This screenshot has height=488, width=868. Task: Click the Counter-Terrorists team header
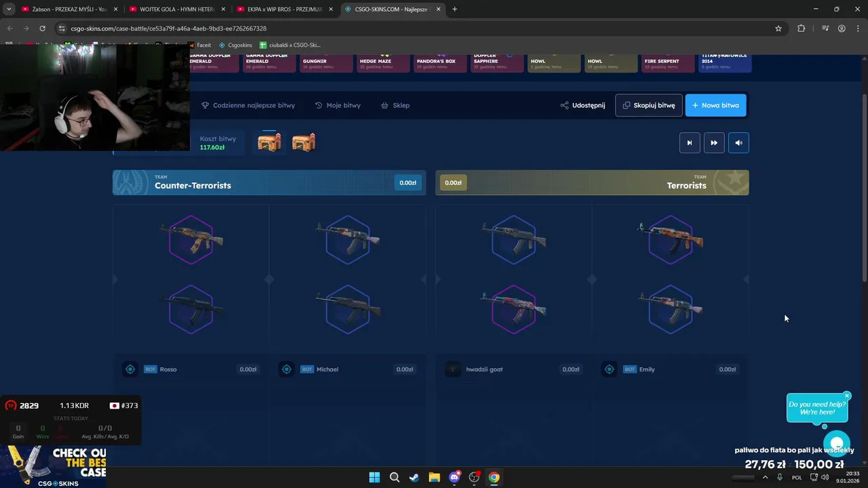tap(269, 182)
